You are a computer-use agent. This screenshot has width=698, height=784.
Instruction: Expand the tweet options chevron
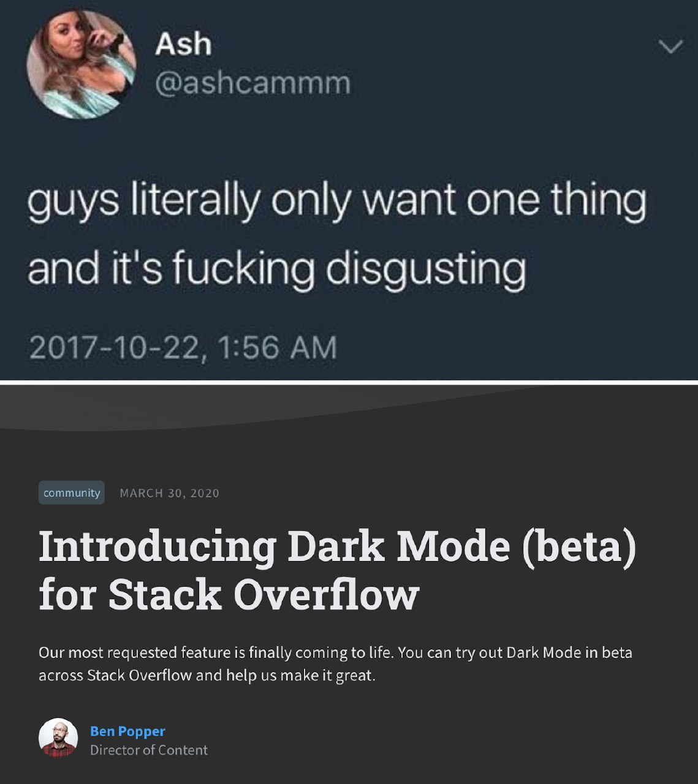click(x=670, y=47)
